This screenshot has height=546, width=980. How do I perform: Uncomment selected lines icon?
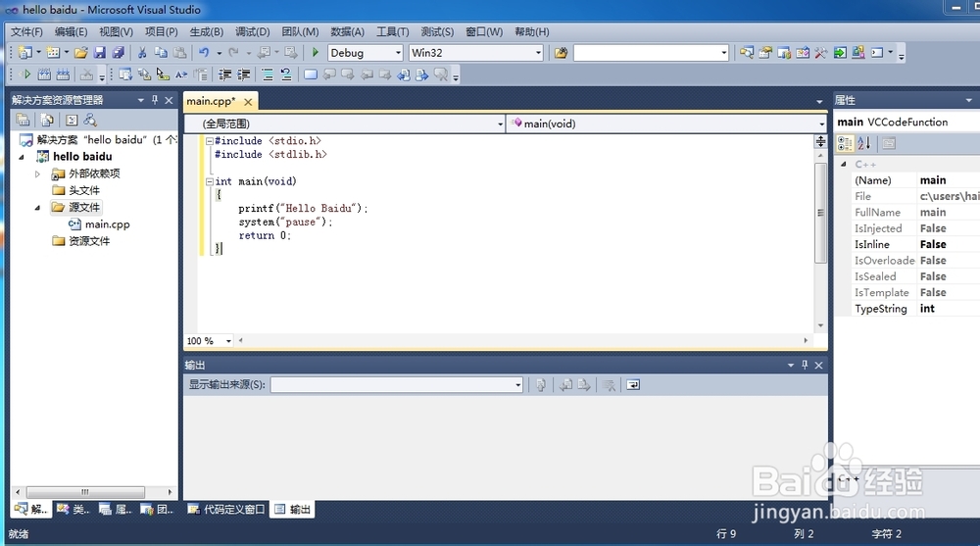click(286, 75)
